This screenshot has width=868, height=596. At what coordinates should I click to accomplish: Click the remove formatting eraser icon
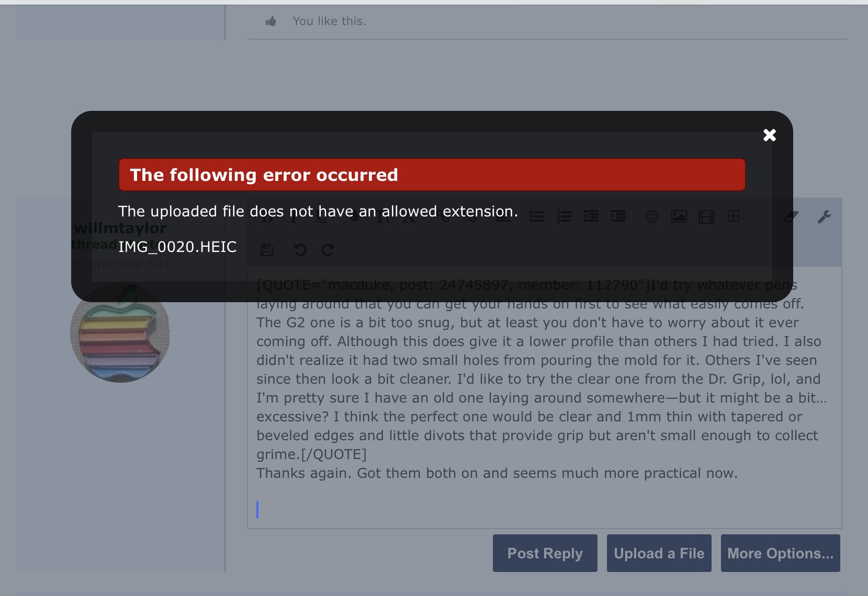[x=791, y=216]
